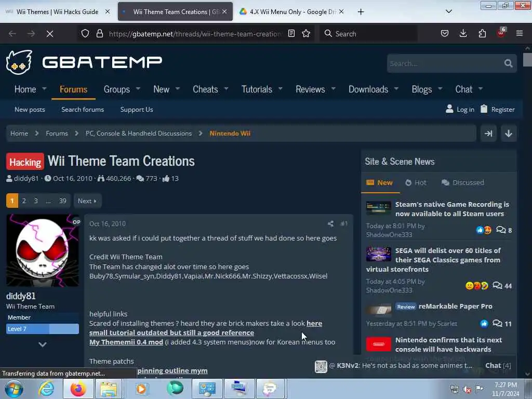Click the Log in link
Image resolution: width=532 pixels, height=399 pixels.
coord(460,109)
